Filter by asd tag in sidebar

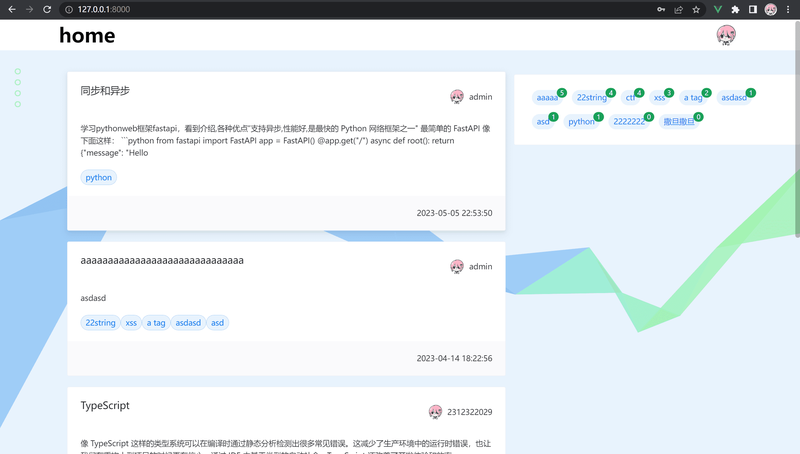click(543, 121)
